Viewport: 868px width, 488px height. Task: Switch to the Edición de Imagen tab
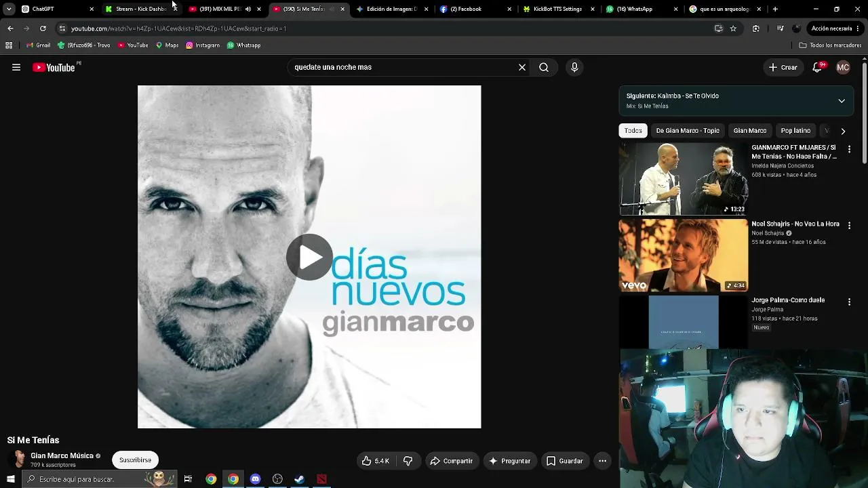click(x=391, y=9)
